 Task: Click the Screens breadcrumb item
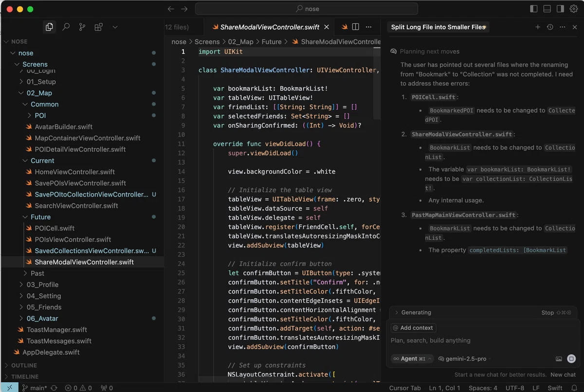point(207,42)
